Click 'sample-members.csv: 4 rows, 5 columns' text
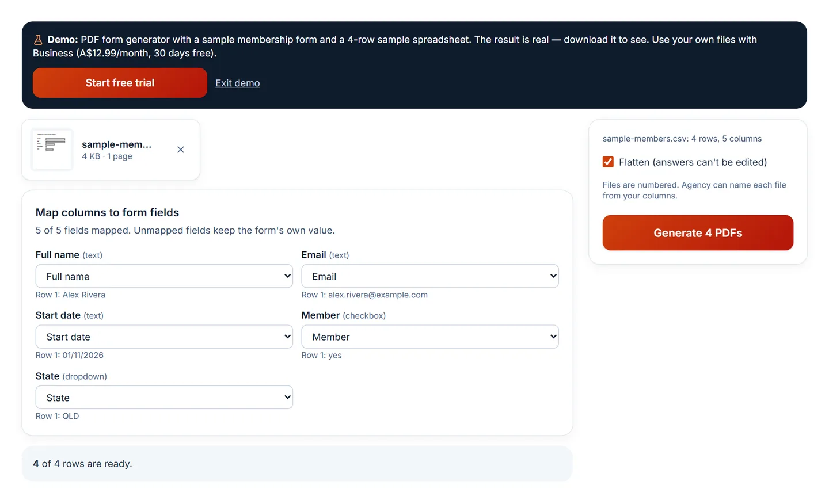 click(x=682, y=139)
